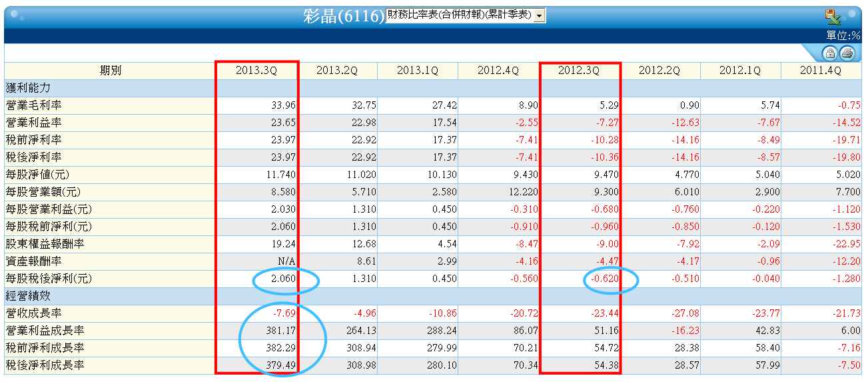Export the table to Excel

833,17
